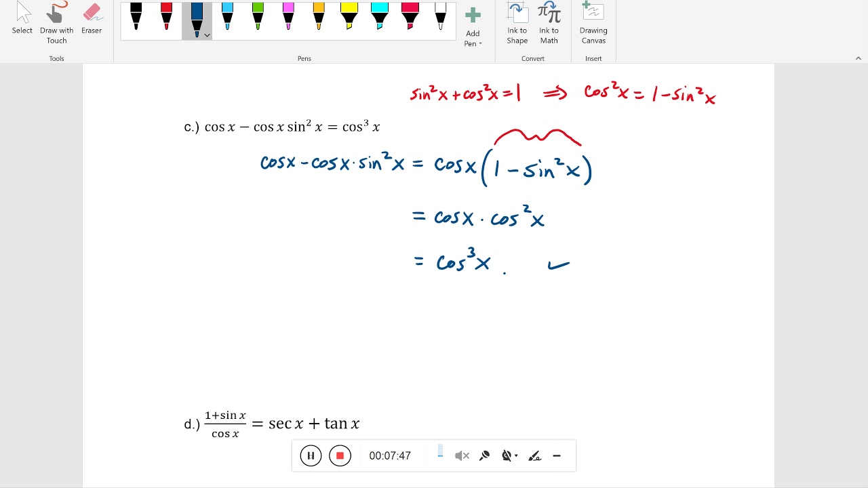Open the webcam options dropdown arrow
868x488 pixels.
tap(516, 456)
